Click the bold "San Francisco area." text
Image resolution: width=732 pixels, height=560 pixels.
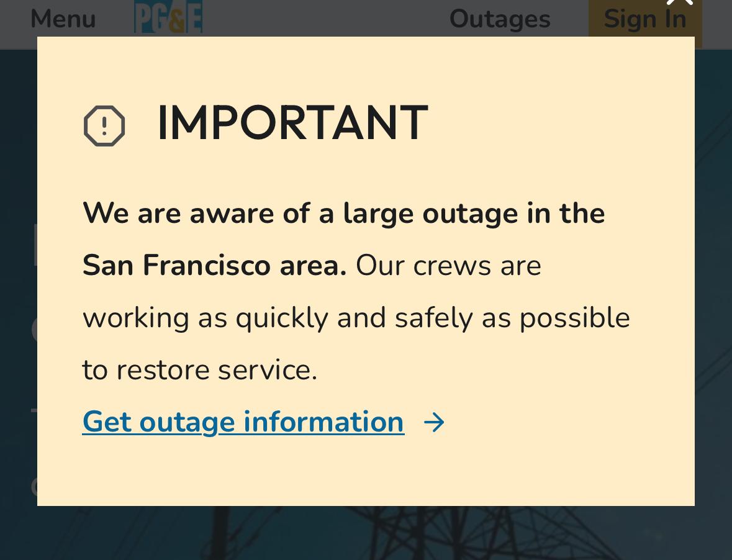click(214, 266)
